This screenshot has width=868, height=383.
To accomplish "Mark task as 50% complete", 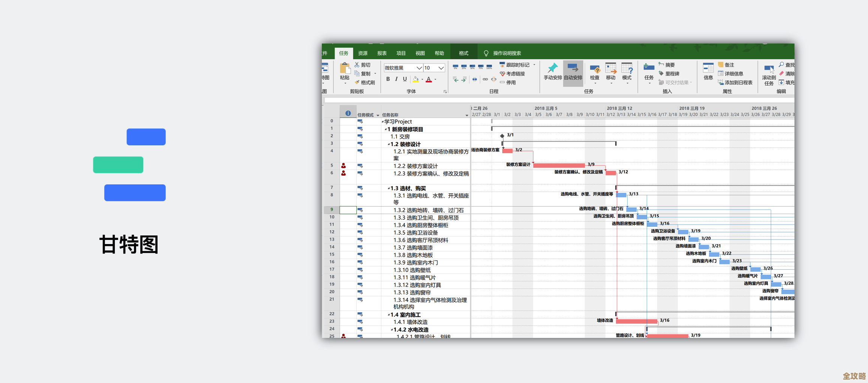I will pyautogui.click(x=472, y=67).
